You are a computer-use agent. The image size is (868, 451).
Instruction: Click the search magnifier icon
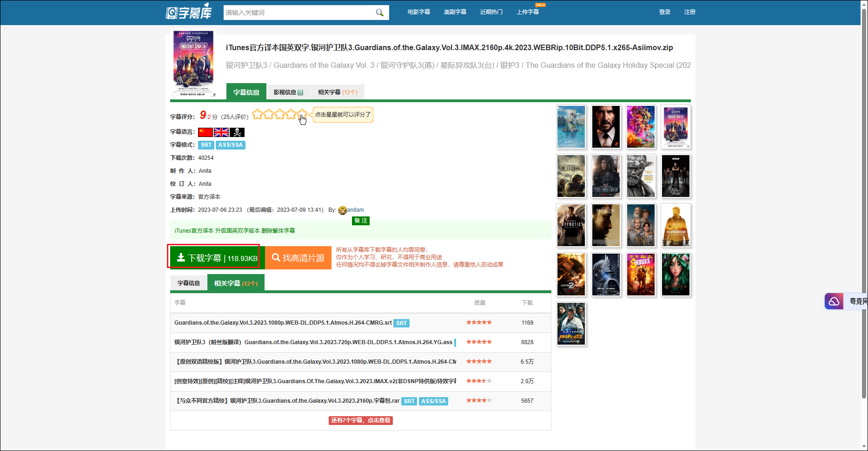click(379, 13)
